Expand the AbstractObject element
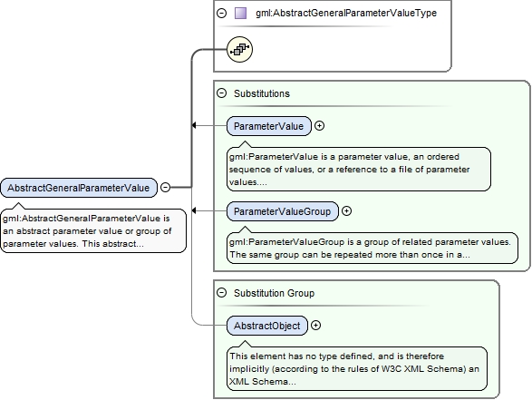This screenshot has width=532, height=400. [316, 326]
